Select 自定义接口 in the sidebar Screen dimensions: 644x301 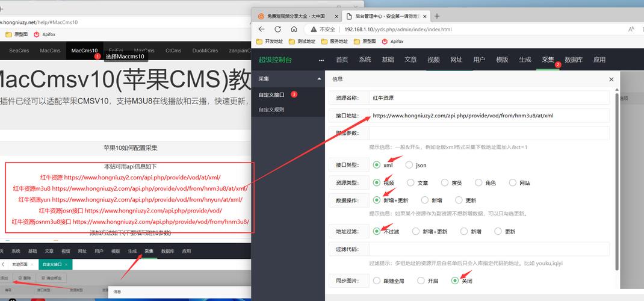(271, 95)
